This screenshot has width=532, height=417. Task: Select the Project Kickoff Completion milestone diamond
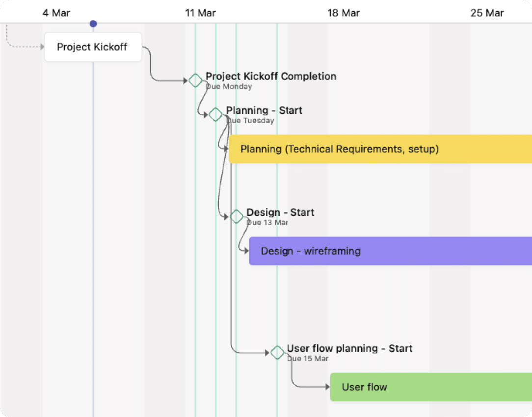click(x=195, y=80)
